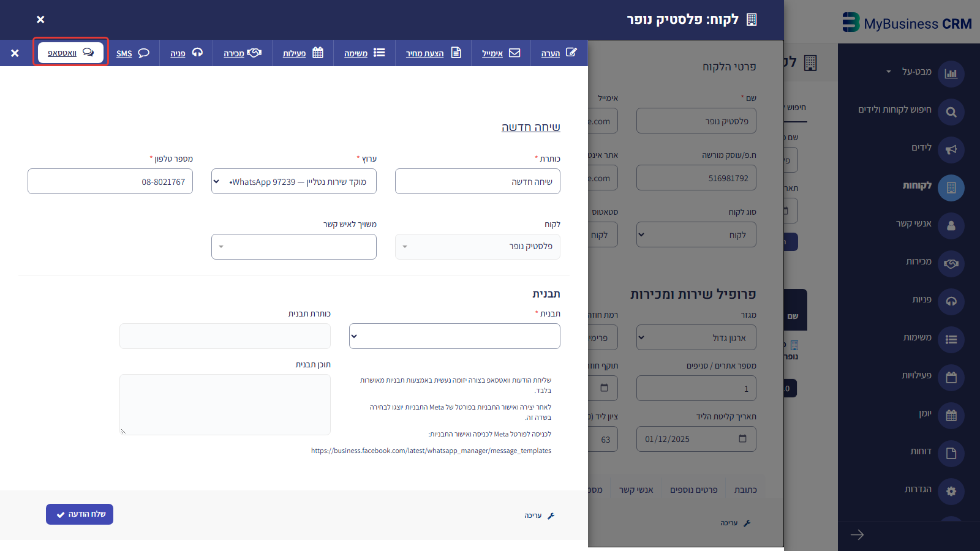The width and height of the screenshot is (980, 551).
Task: Click the מספר טלפון phone number field
Action: pos(110,182)
